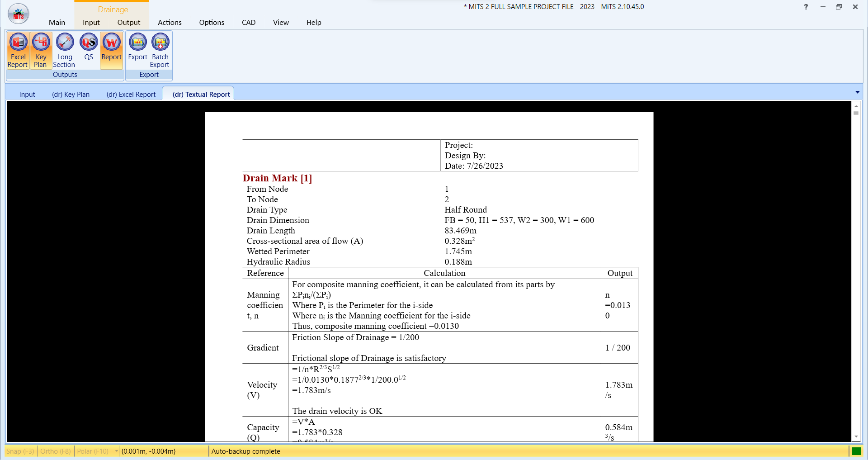Screen dimensions: 868x460
Task: Toggle Snap (F3) mode
Action: pyautogui.click(x=20, y=451)
